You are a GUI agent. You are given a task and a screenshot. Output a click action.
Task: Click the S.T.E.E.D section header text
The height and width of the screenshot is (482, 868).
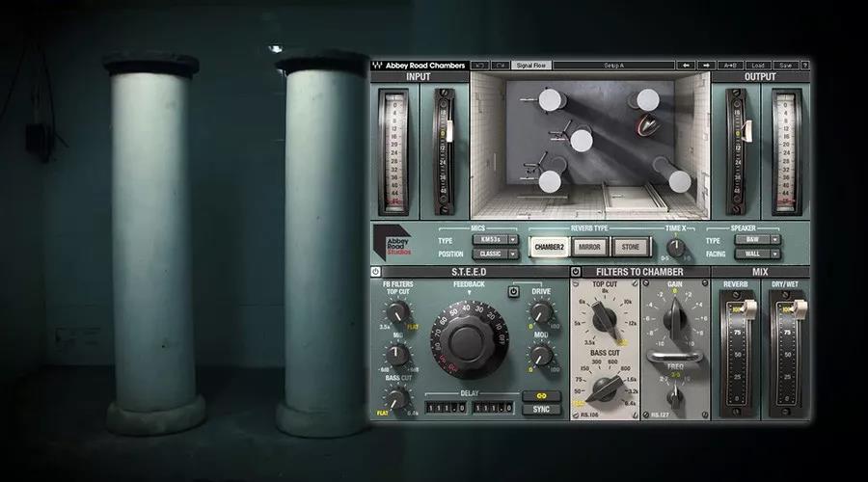pyautogui.click(x=469, y=272)
